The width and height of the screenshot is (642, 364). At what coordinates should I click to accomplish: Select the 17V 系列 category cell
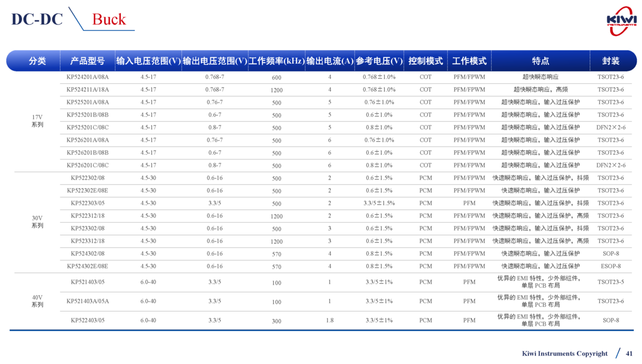pos(37,121)
